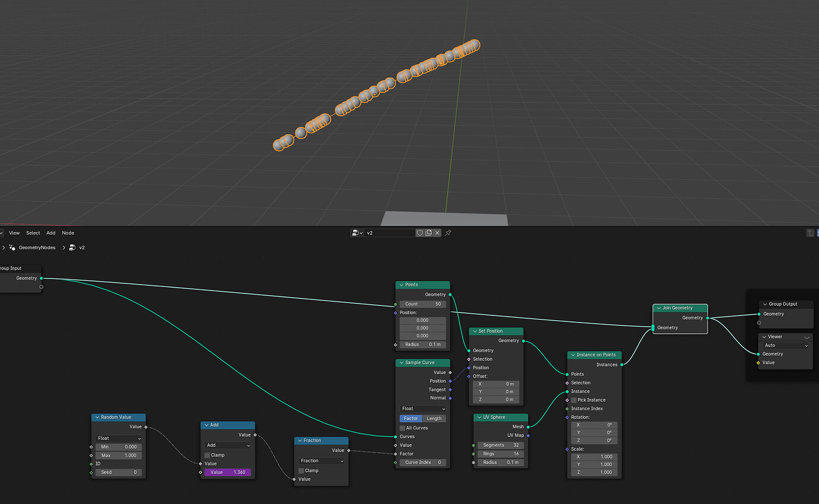Click the GeometryNodes modifier breadcrumb icon
The height and width of the screenshot is (504, 819).
click(x=12, y=248)
